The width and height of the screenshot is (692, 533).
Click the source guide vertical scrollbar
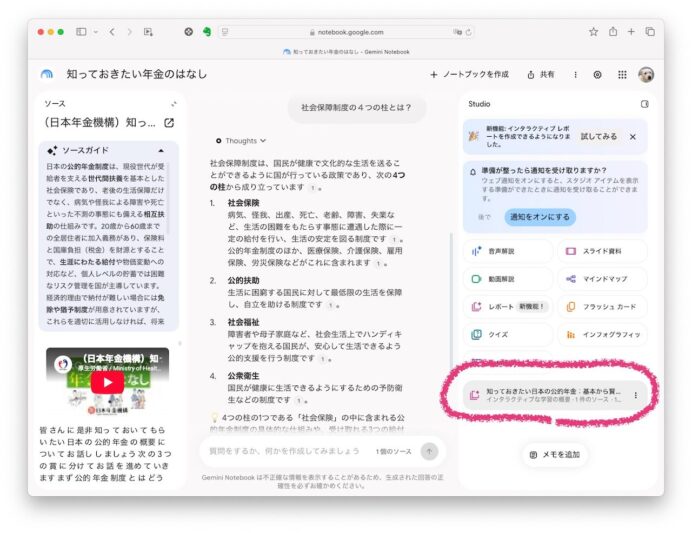click(168, 199)
